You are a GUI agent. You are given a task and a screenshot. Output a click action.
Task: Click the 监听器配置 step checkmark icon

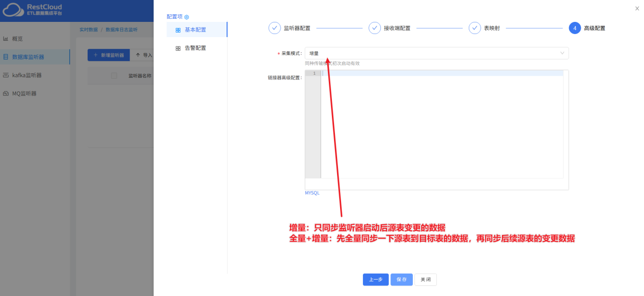274,28
